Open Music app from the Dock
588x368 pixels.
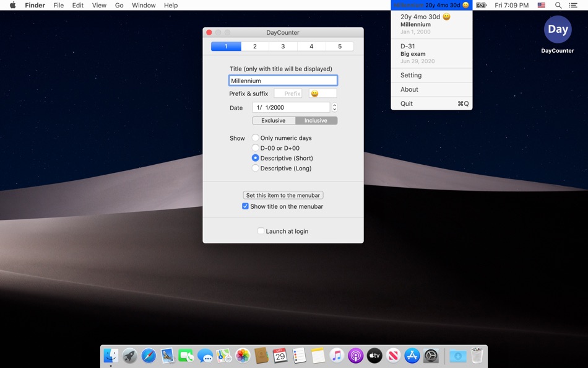[337, 355]
